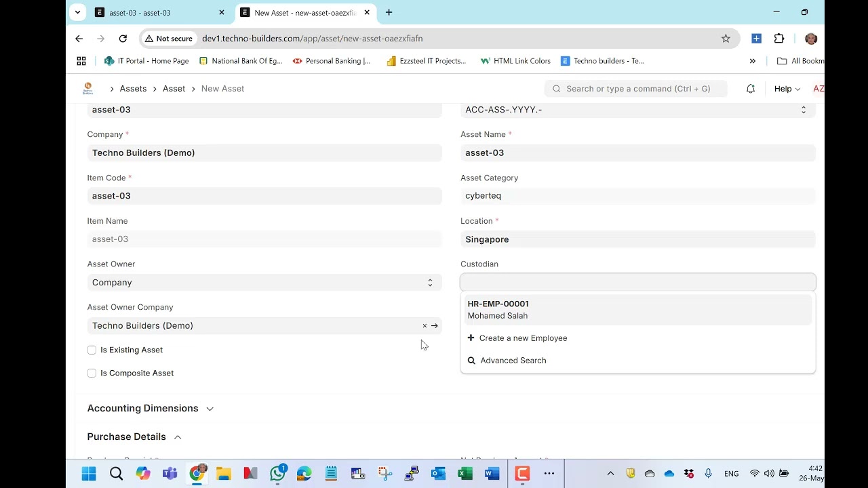Screen dimensions: 868x488
Task: Tick the Is Composite Asset checkbox
Action: (x=92, y=373)
